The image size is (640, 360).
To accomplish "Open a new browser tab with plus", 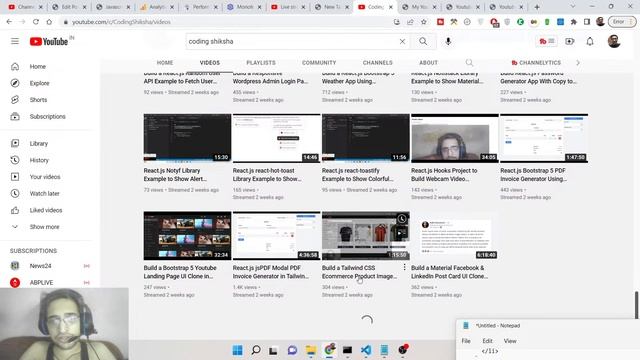I will pos(537,7).
